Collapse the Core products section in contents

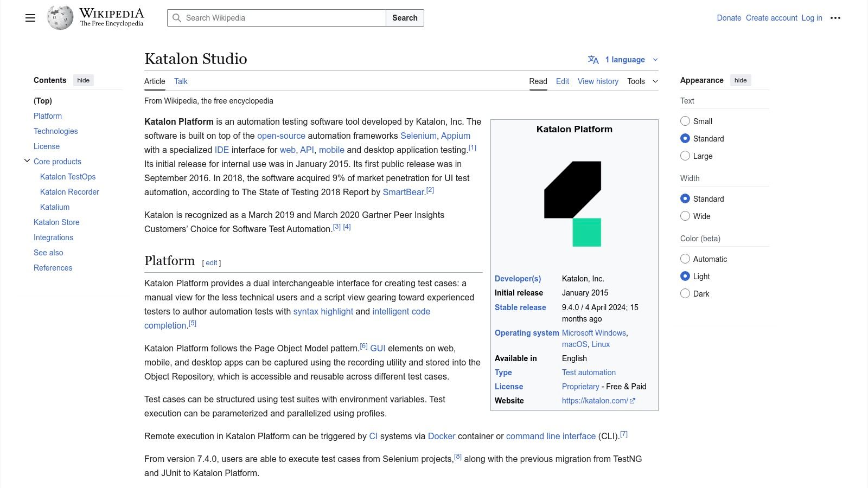click(x=27, y=160)
